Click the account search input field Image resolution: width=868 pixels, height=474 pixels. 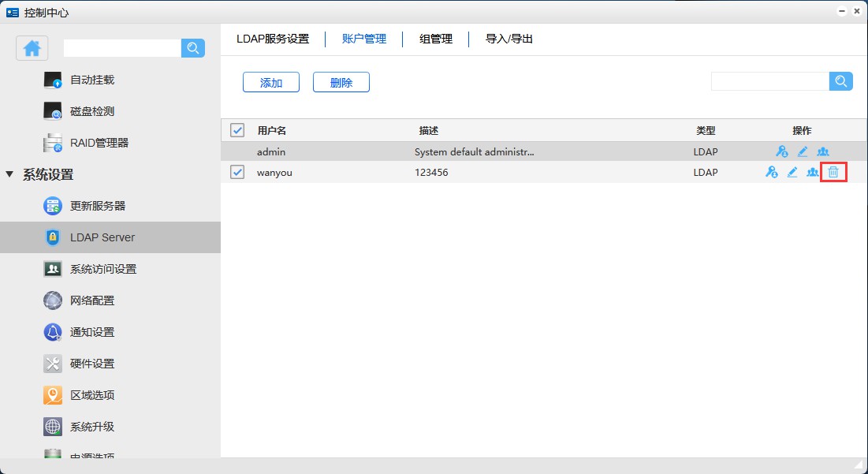769,81
